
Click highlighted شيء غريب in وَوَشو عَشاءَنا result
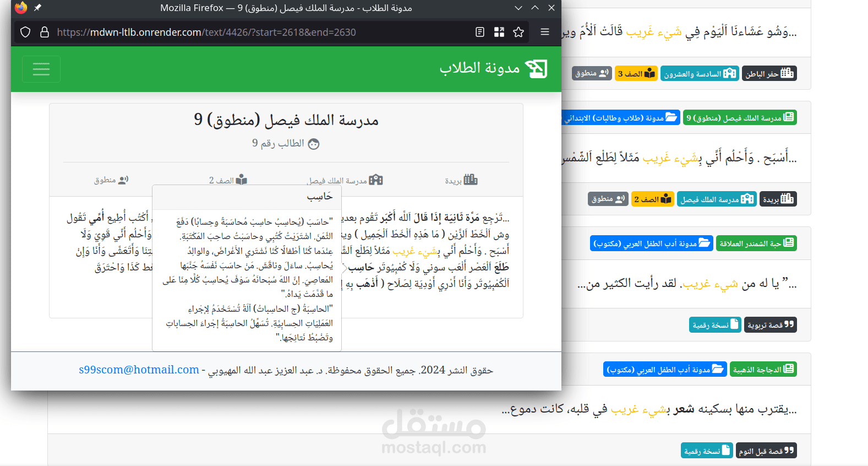[654, 32]
